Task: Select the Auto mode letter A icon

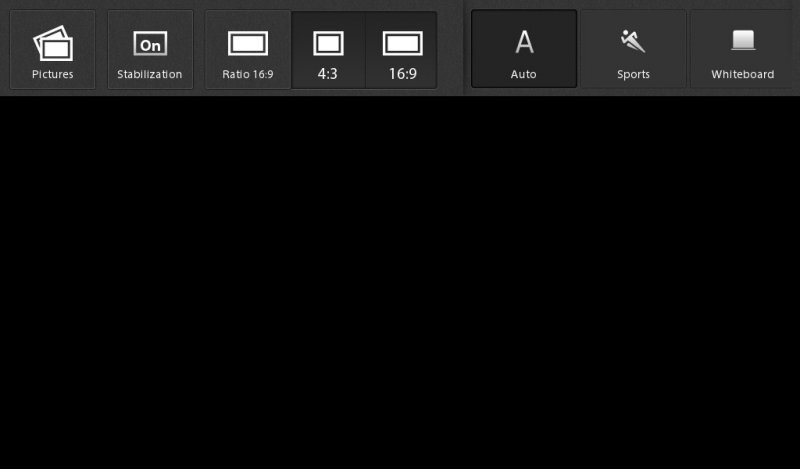Action: [x=524, y=42]
